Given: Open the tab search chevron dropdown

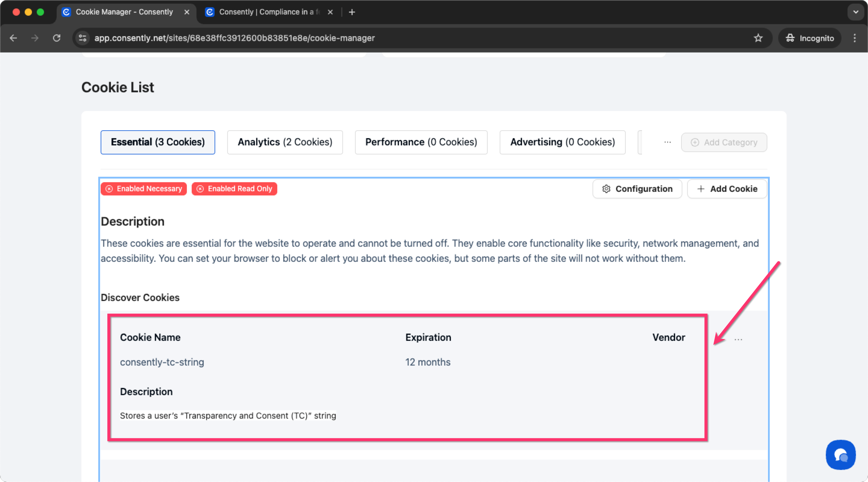Looking at the screenshot, I should (856, 12).
